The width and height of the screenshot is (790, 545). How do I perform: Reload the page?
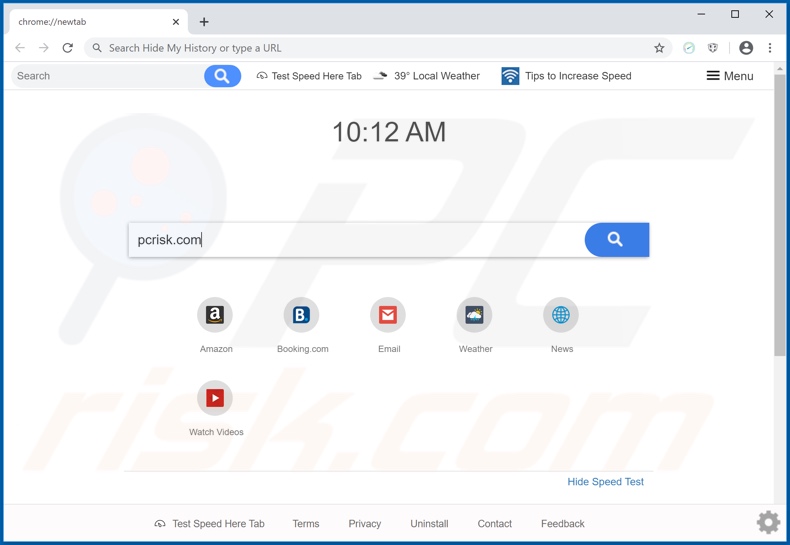[x=68, y=48]
